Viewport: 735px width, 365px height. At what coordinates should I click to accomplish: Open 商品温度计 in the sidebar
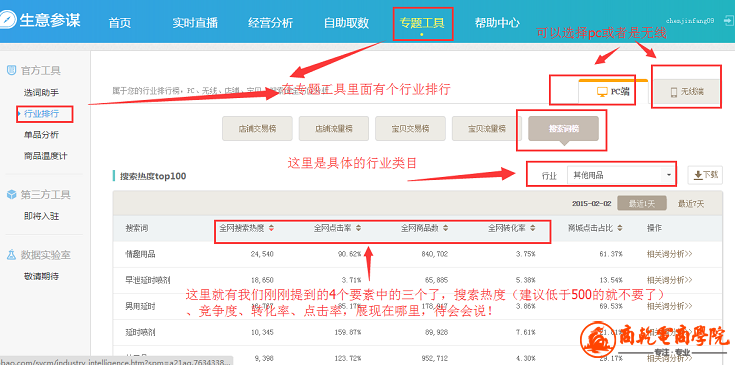point(45,156)
